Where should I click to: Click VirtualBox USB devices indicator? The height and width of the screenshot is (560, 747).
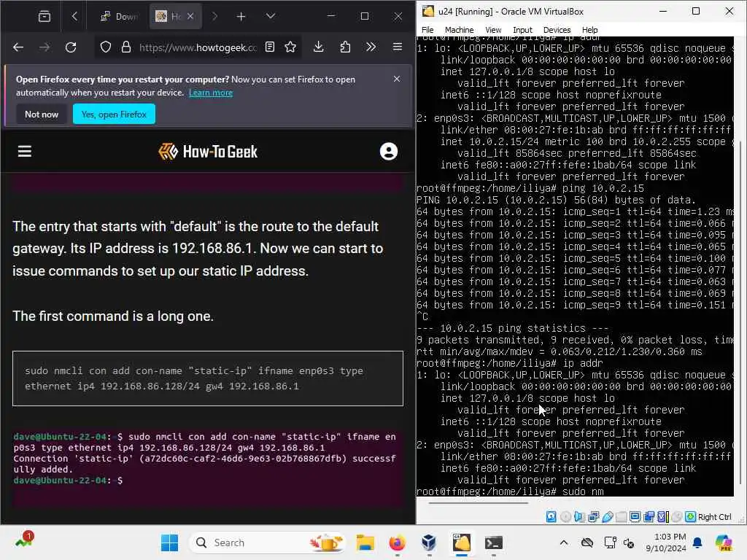pyautogui.click(x=607, y=517)
